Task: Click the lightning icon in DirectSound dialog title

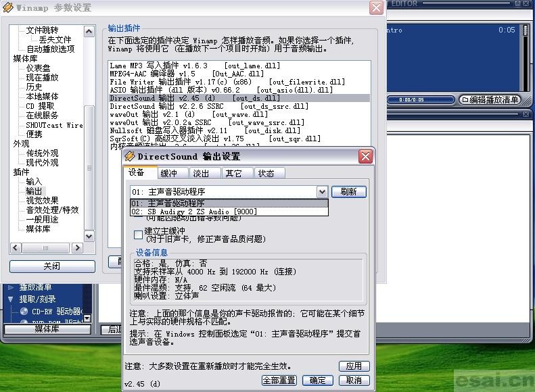Action: pyautogui.click(x=130, y=156)
